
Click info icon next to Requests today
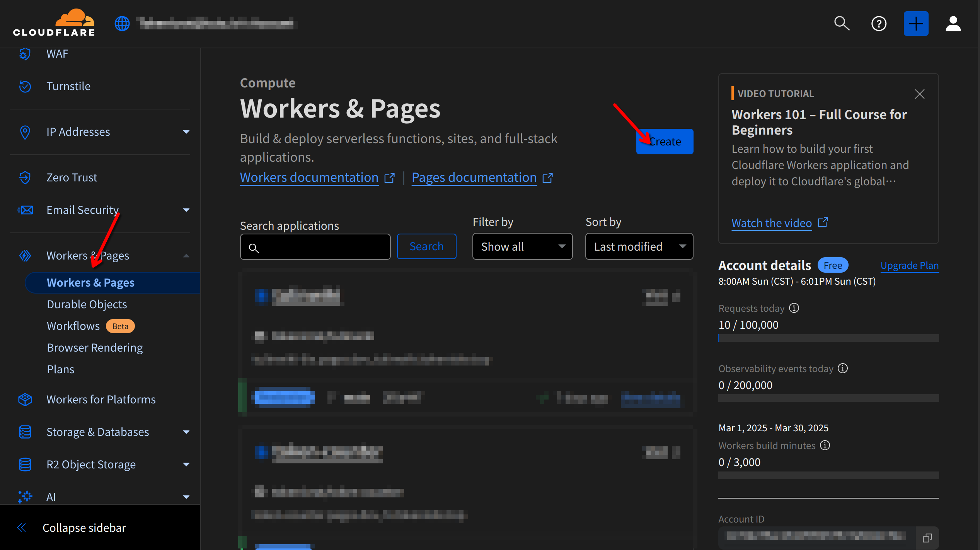(x=794, y=308)
